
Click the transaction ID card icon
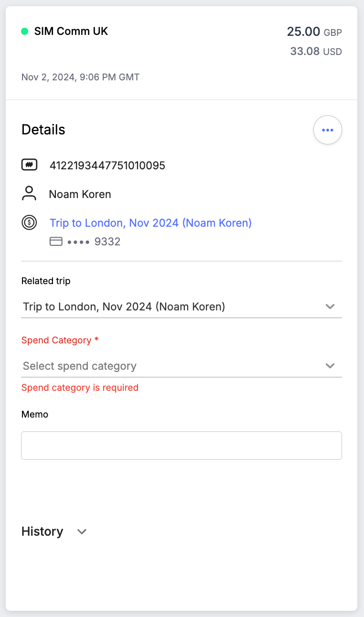pos(29,165)
